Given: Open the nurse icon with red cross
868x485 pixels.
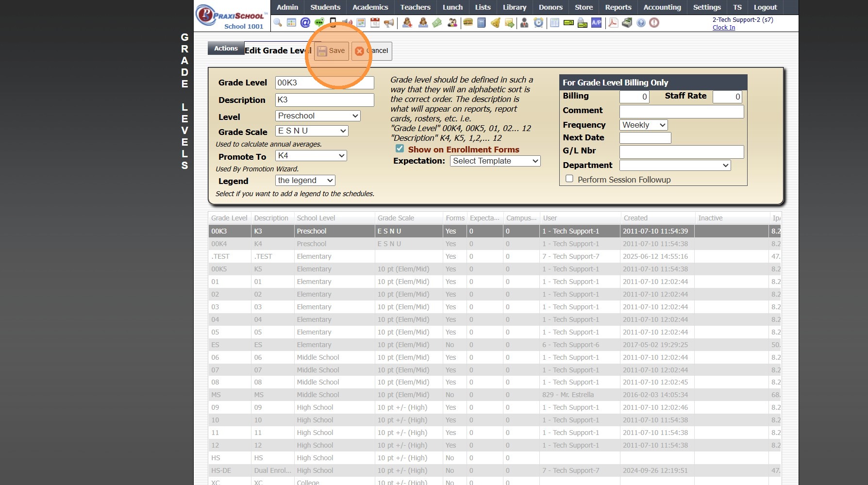Looking at the screenshot, I should pos(407,23).
